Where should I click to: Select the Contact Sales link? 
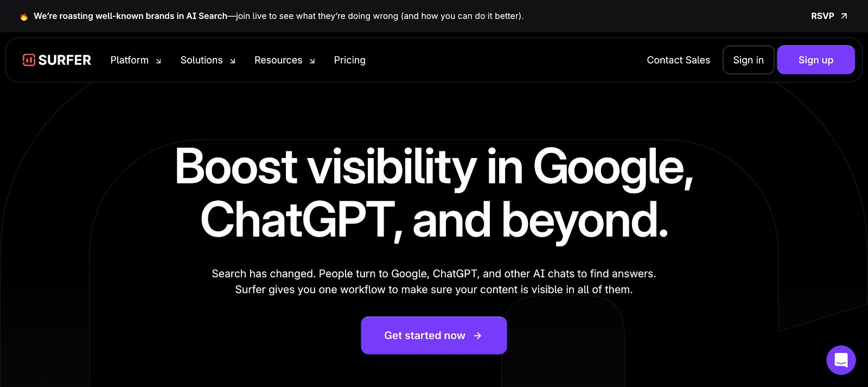click(678, 60)
